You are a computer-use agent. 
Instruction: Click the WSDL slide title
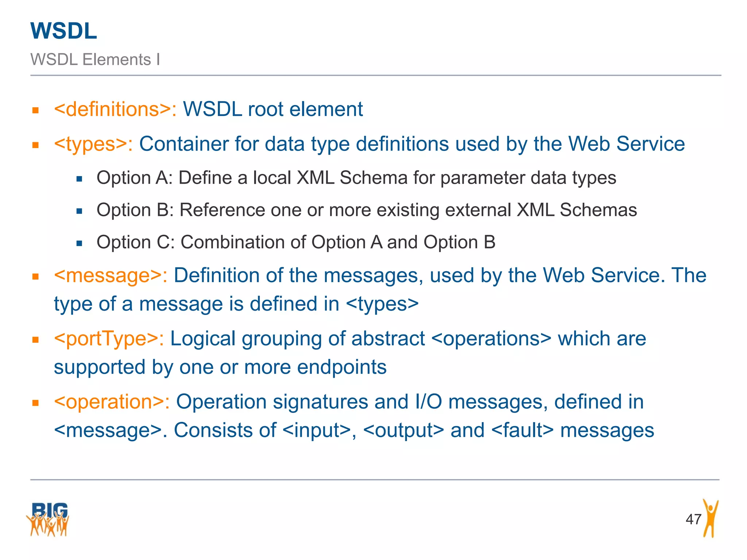click(64, 31)
